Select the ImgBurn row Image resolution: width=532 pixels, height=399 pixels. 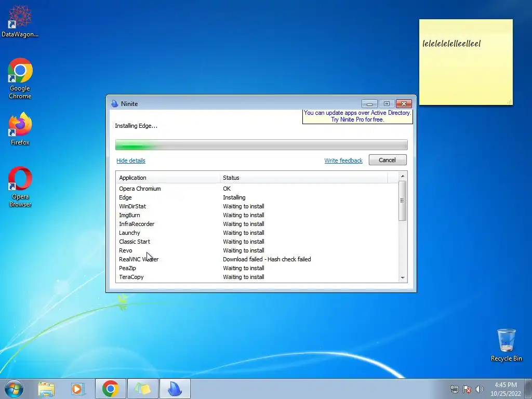pyautogui.click(x=257, y=215)
